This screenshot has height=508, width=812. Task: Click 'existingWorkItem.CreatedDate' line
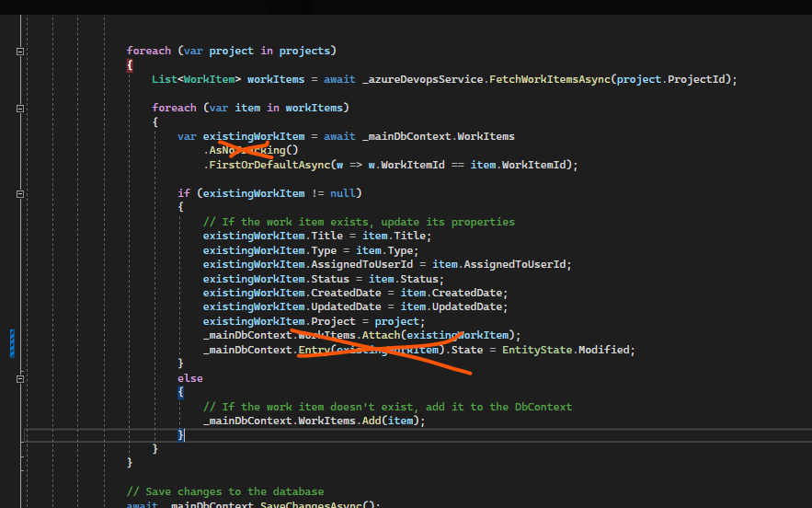tap(355, 293)
